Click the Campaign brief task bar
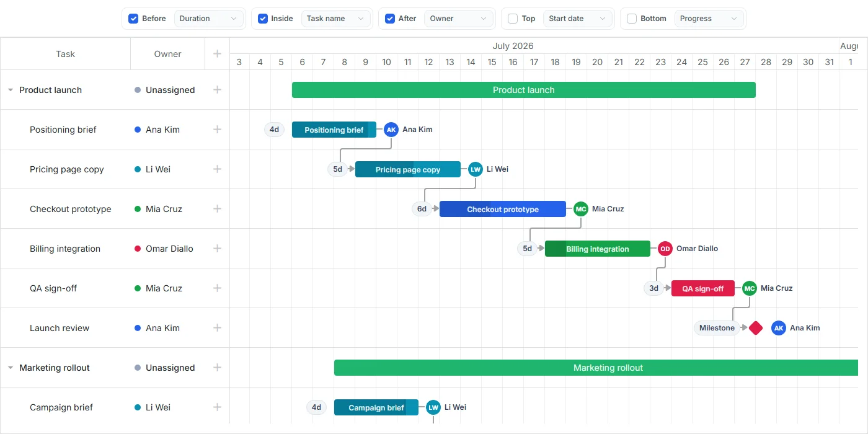 coord(376,407)
